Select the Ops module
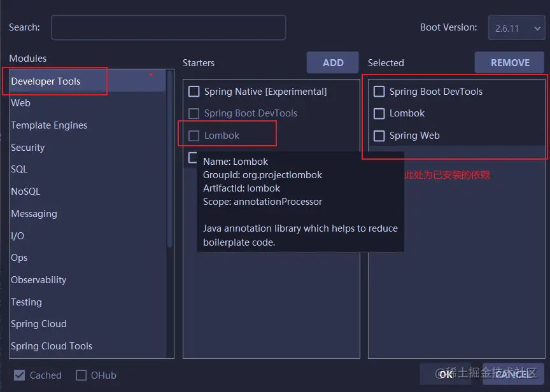 (88, 258)
